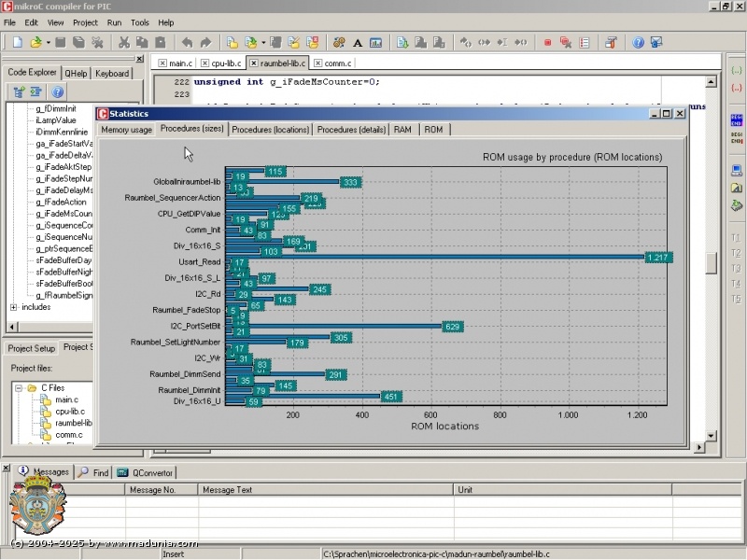The width and height of the screenshot is (747, 560).
Task: Click the Message Text column header
Action: [x=325, y=489]
